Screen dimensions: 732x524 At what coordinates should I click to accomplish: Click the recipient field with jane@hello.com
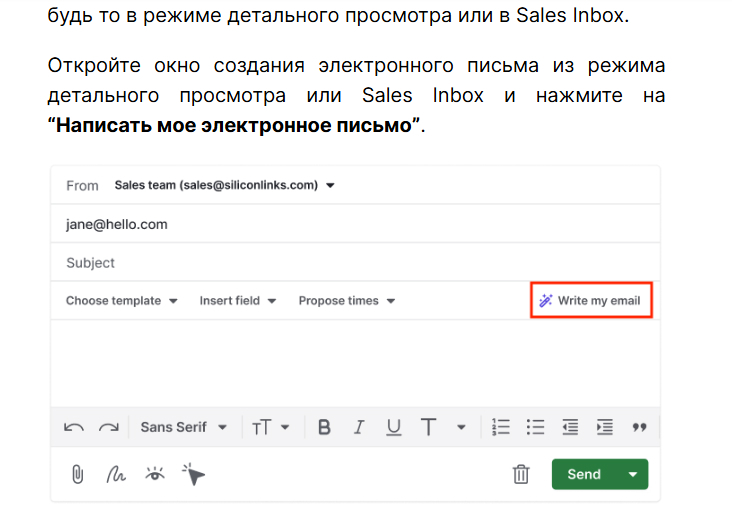tap(355, 224)
